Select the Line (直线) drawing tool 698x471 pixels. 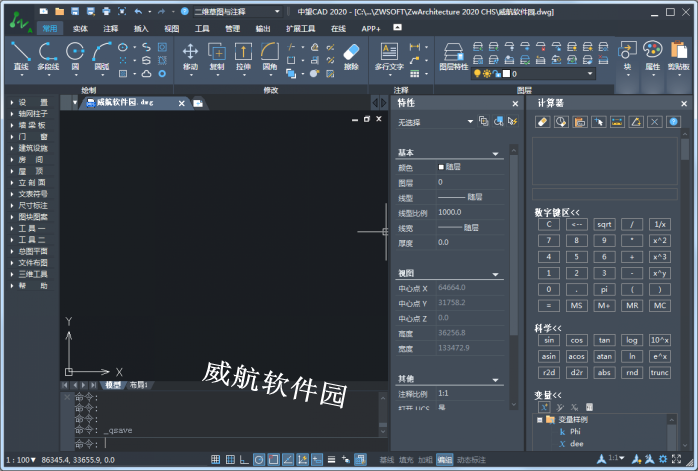pyautogui.click(x=20, y=56)
